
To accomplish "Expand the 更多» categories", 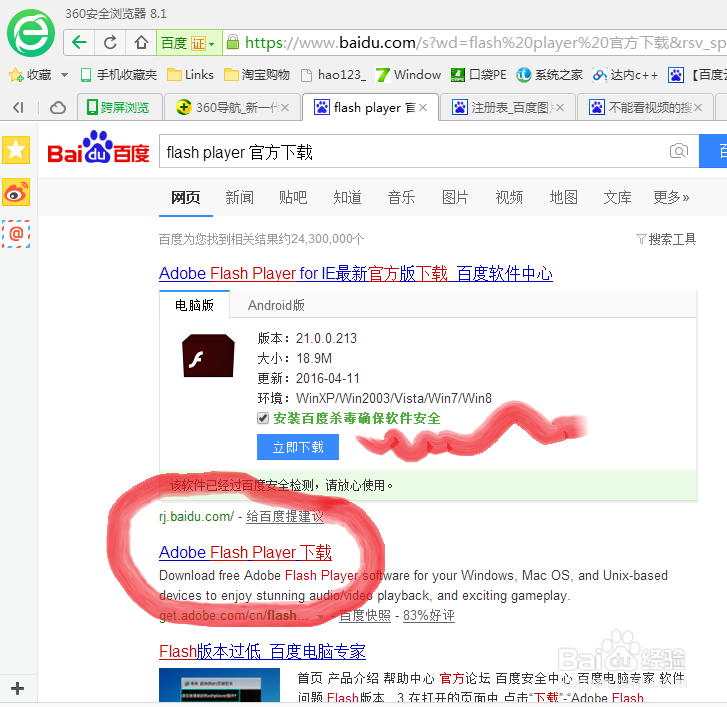I will click(x=671, y=197).
